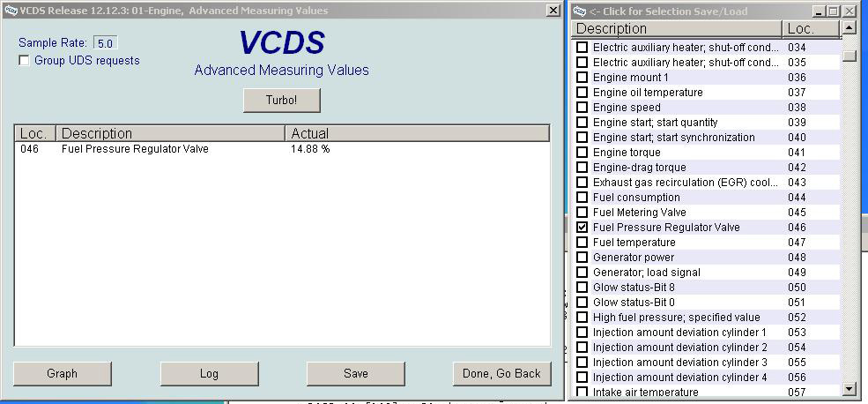Check High fuel pressure; specified value checkbox
The height and width of the screenshot is (404, 868).
582,317
